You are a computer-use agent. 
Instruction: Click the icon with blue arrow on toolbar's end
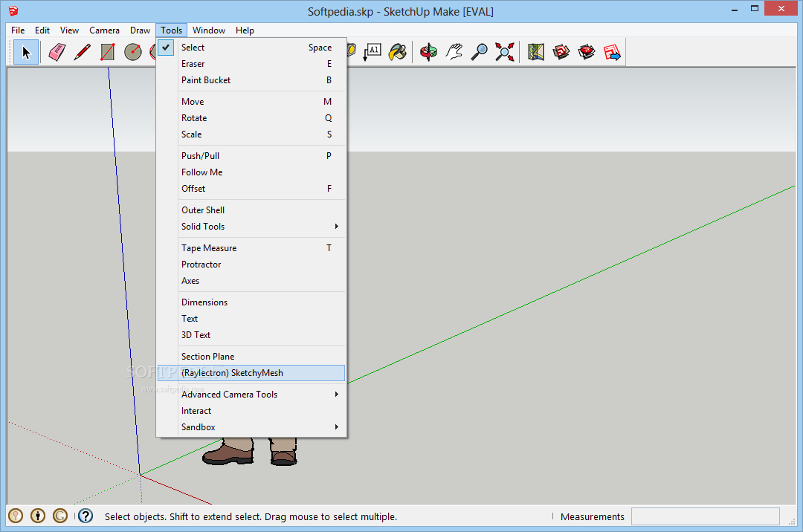pos(612,52)
